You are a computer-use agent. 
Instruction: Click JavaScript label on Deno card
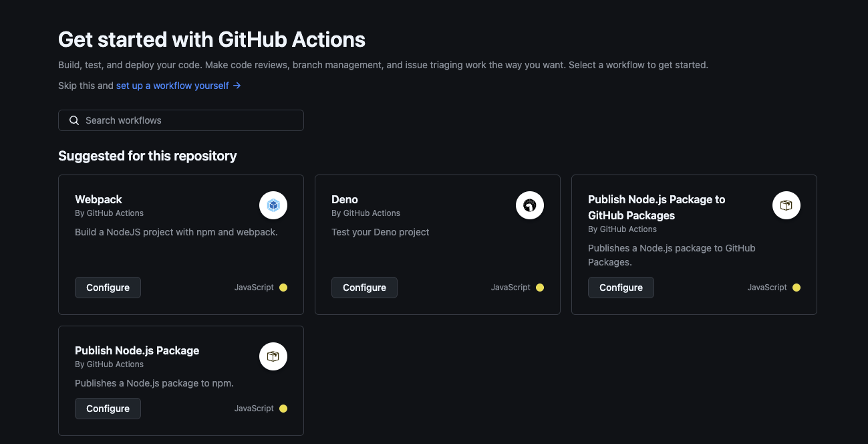tap(511, 288)
